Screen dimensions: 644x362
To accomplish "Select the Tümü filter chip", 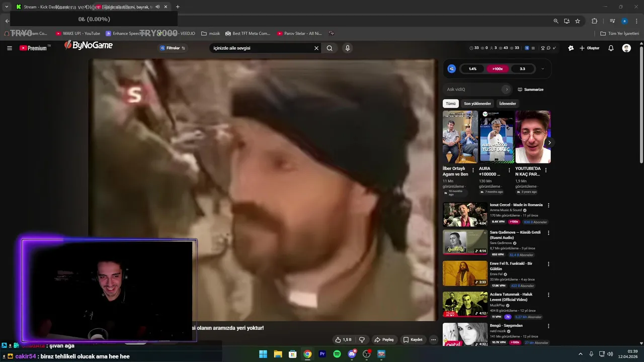I will point(451,104).
